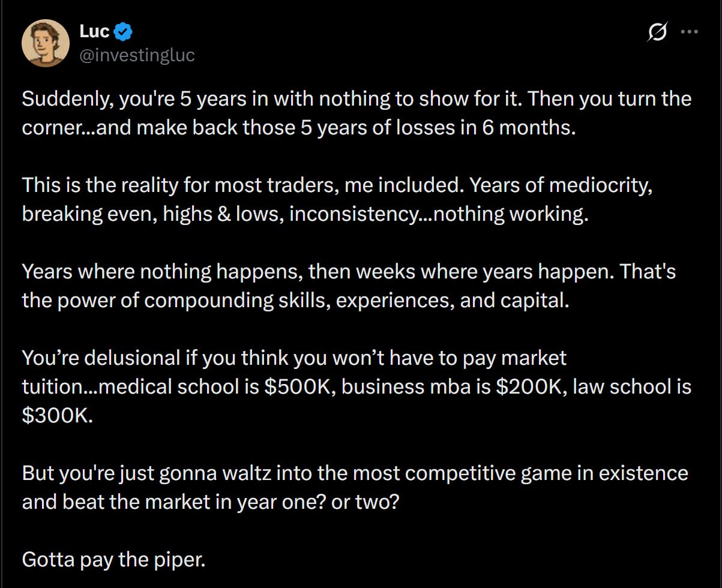Viewport: 722px width, 588px height.
Task: Click the display name Luc
Action: 95,31
